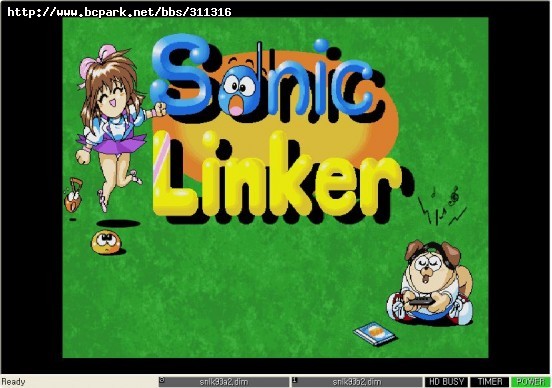The width and height of the screenshot is (552, 388).
Task: Click the drive 0 number icon
Action: click(x=162, y=380)
